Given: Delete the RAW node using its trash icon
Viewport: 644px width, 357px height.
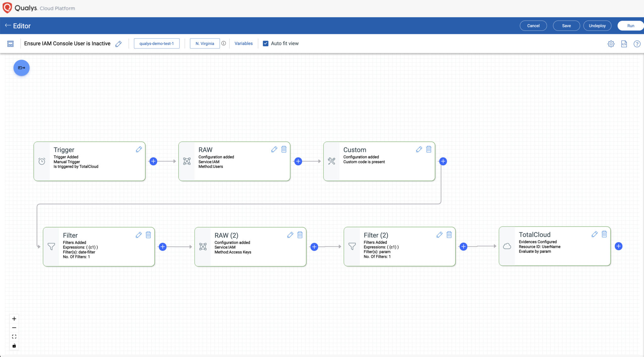Looking at the screenshot, I should pos(284,149).
